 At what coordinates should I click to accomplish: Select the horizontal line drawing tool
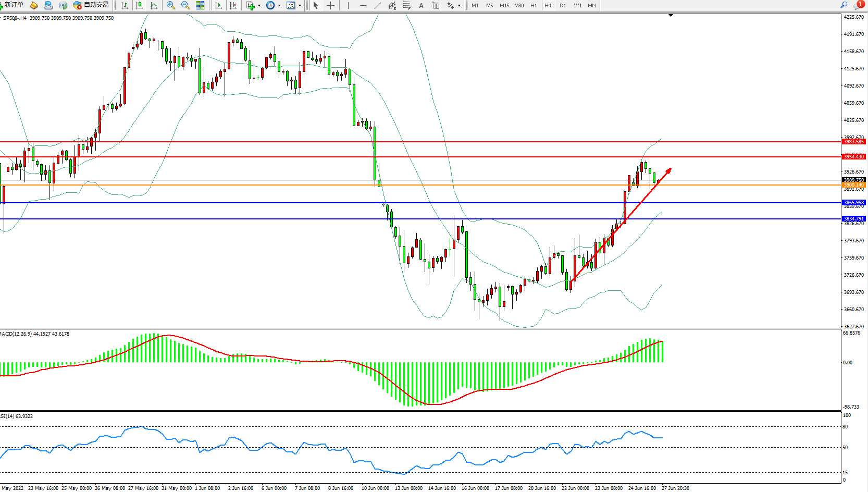[363, 6]
